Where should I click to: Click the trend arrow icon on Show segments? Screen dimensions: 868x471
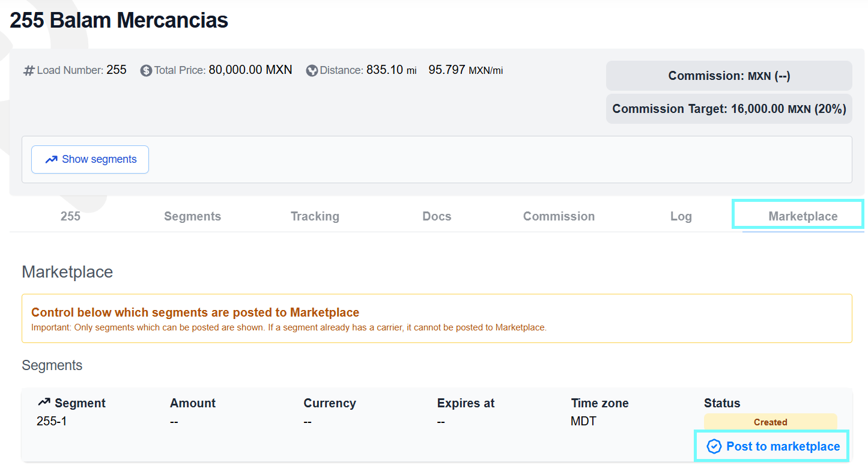52,159
